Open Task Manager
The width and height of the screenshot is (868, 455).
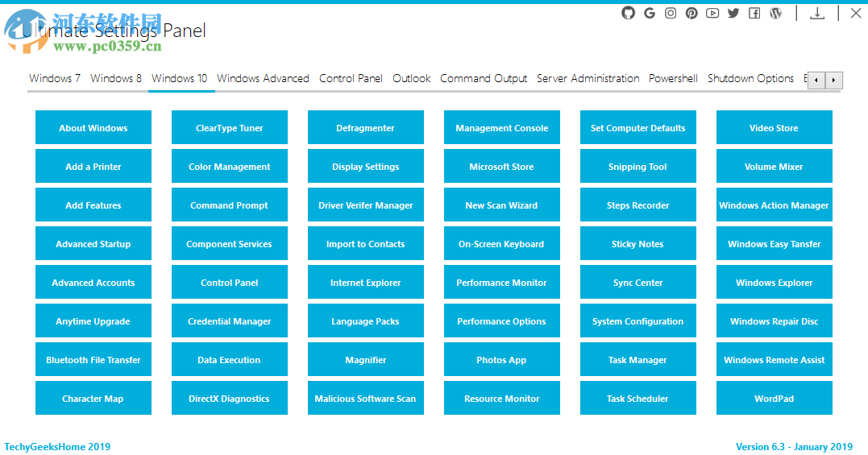click(638, 359)
